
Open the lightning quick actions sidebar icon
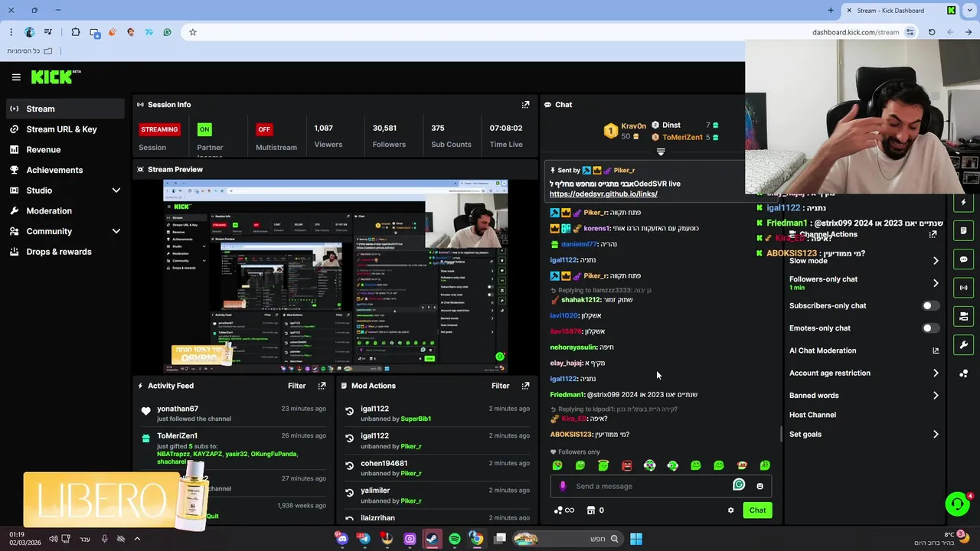tap(963, 203)
